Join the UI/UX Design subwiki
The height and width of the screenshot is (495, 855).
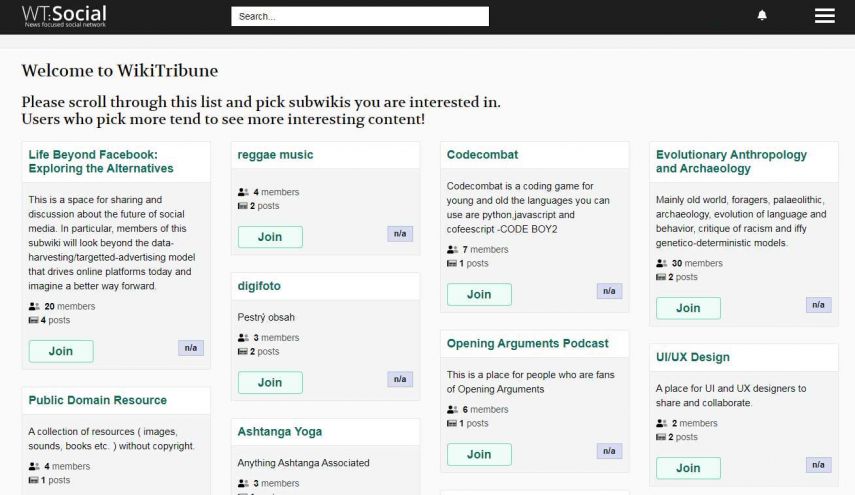(x=688, y=468)
